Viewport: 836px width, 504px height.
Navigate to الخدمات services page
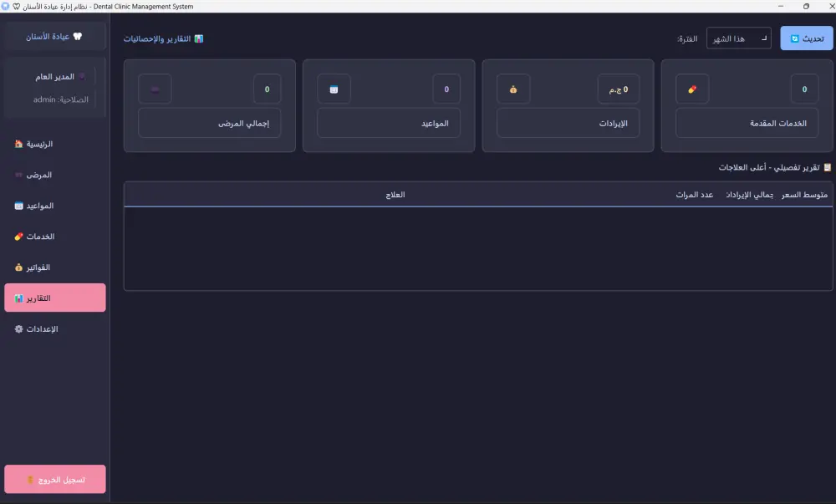[55, 237]
